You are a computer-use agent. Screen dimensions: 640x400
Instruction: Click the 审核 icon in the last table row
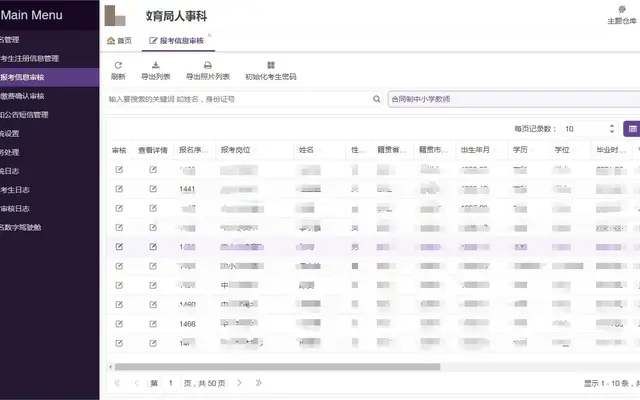(119, 343)
